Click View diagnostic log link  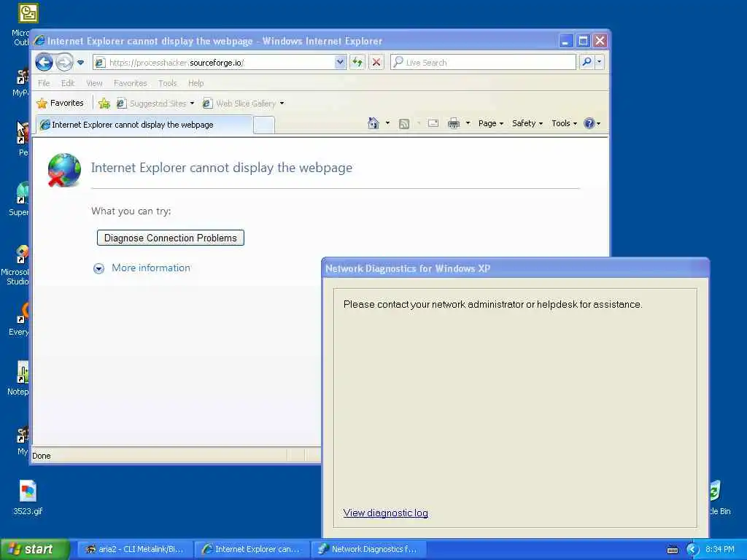385,513
